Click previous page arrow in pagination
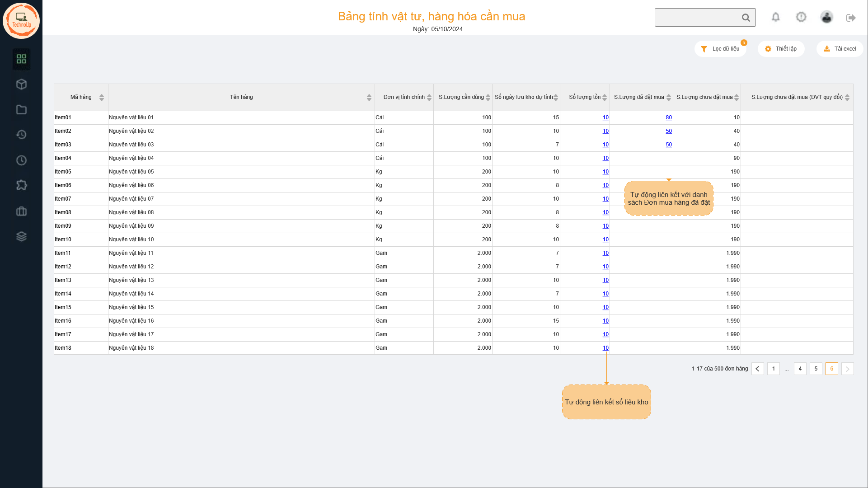The image size is (868, 488). coord(757,369)
